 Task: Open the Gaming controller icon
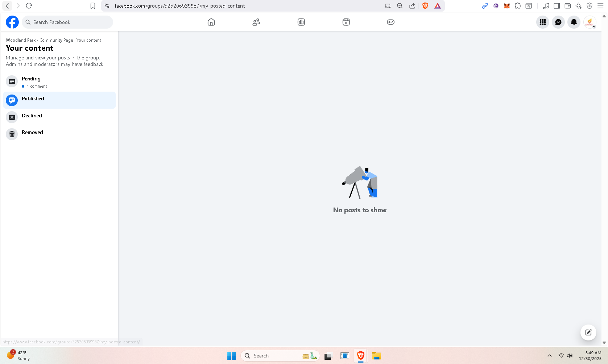click(x=390, y=22)
